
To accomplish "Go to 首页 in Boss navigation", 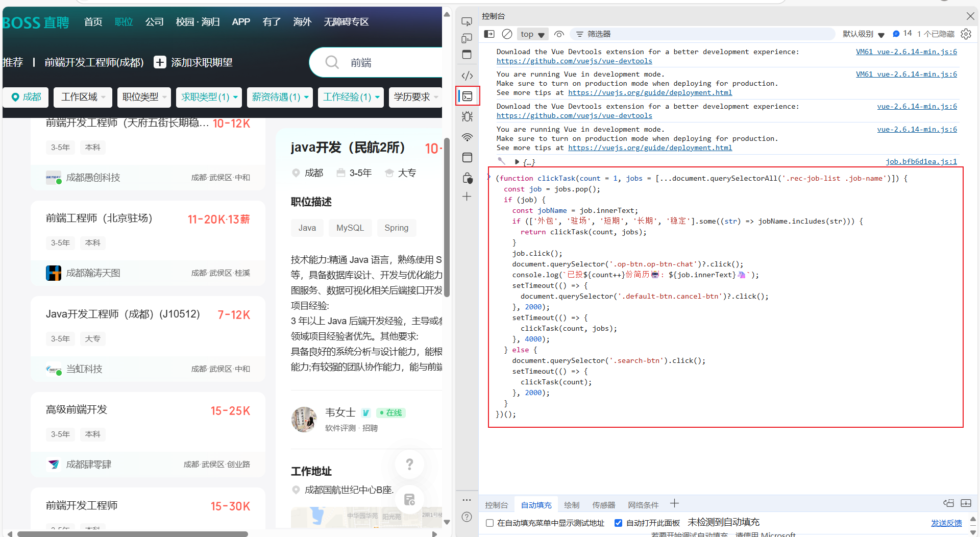I will pyautogui.click(x=93, y=22).
